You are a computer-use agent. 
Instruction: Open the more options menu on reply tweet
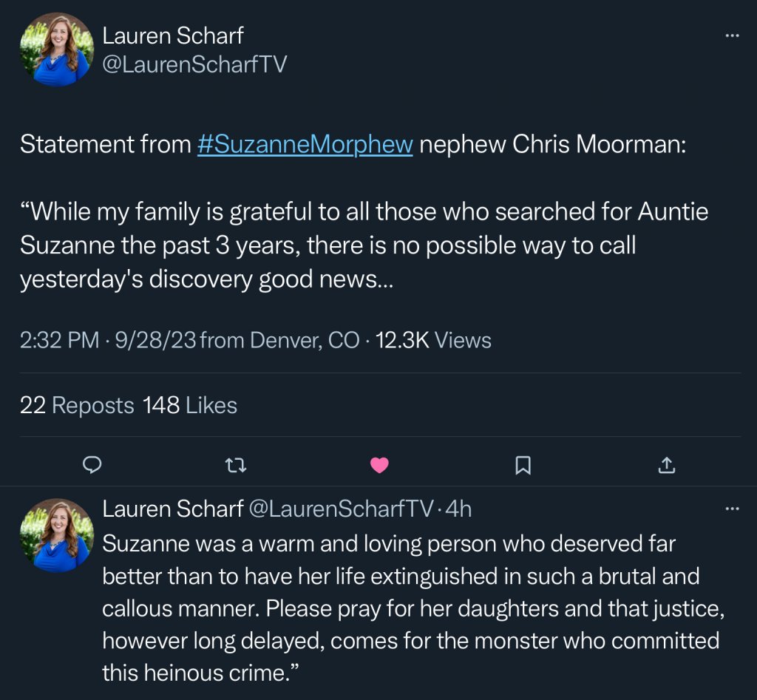732,509
